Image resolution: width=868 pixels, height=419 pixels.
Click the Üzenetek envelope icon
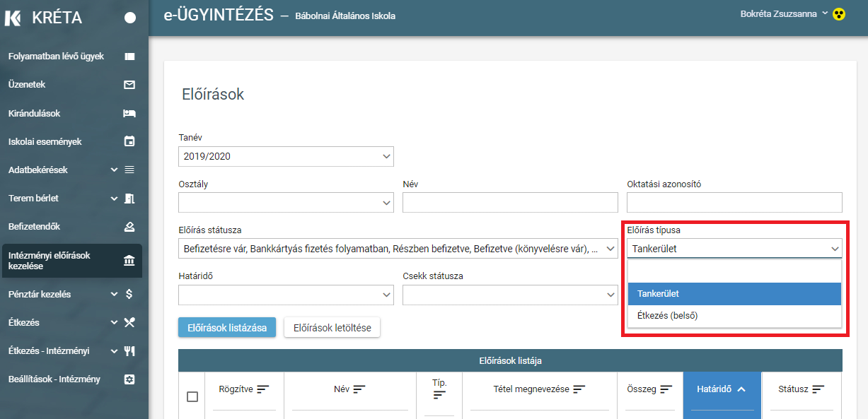129,85
